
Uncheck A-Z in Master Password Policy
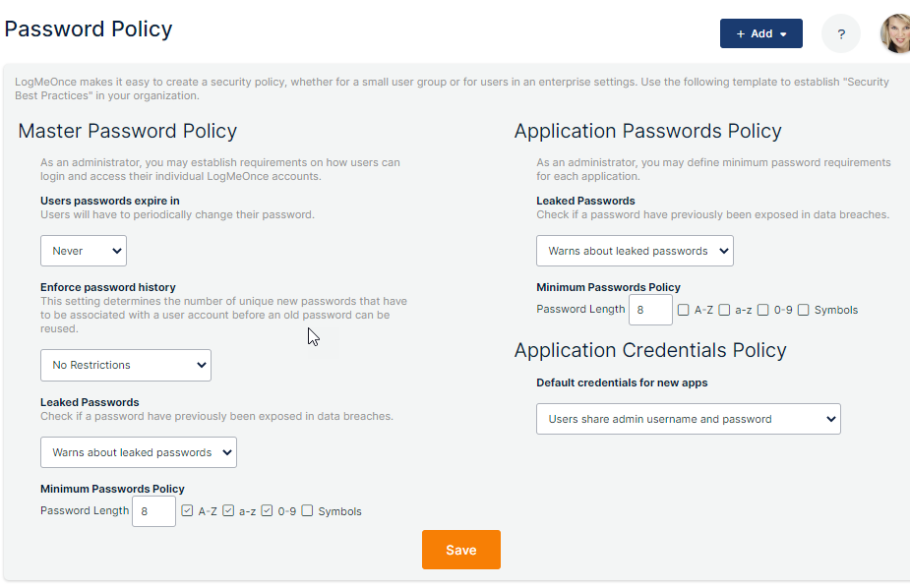(x=187, y=511)
